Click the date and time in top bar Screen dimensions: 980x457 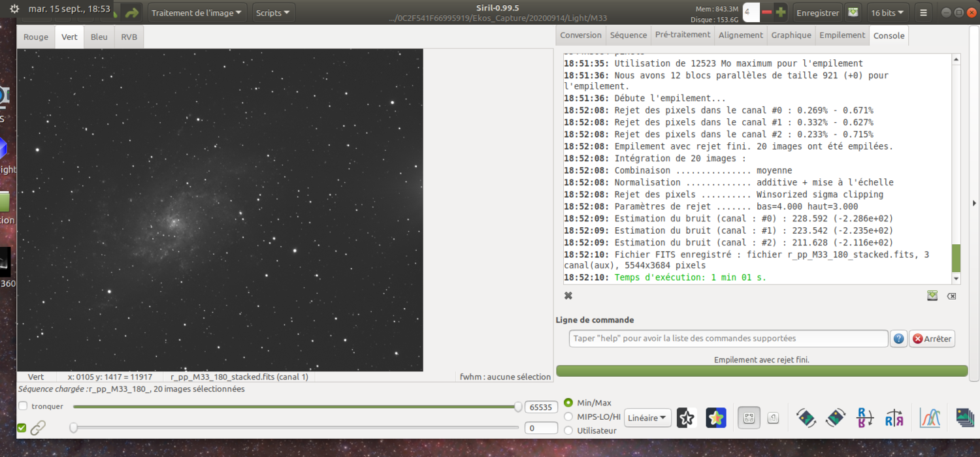69,9
